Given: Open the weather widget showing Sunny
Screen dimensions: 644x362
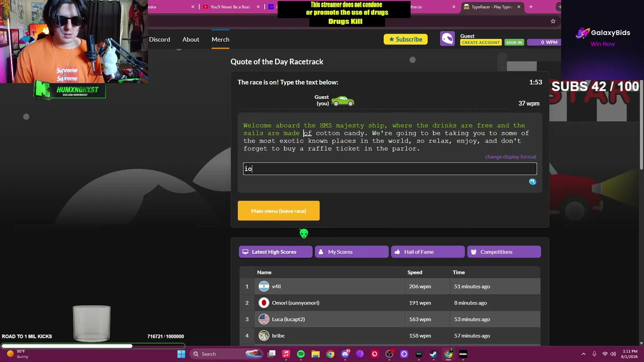Looking at the screenshot, I should click(x=18, y=354).
